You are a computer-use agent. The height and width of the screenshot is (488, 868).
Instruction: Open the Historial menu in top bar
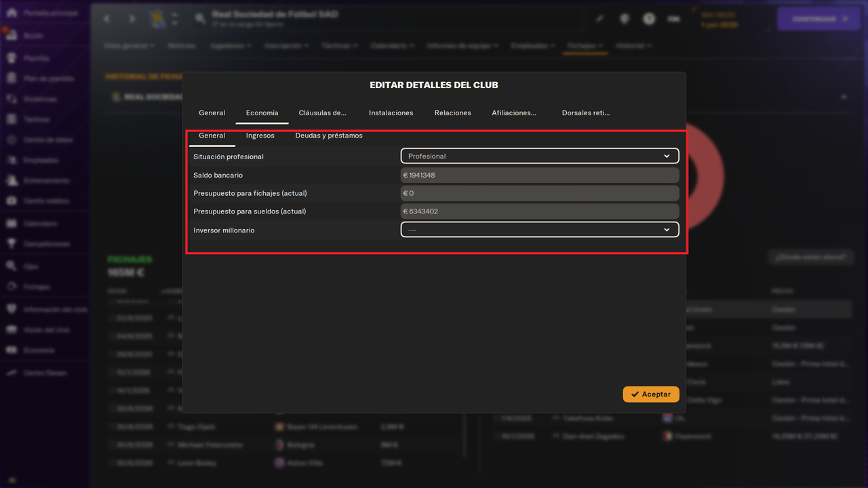coord(633,46)
